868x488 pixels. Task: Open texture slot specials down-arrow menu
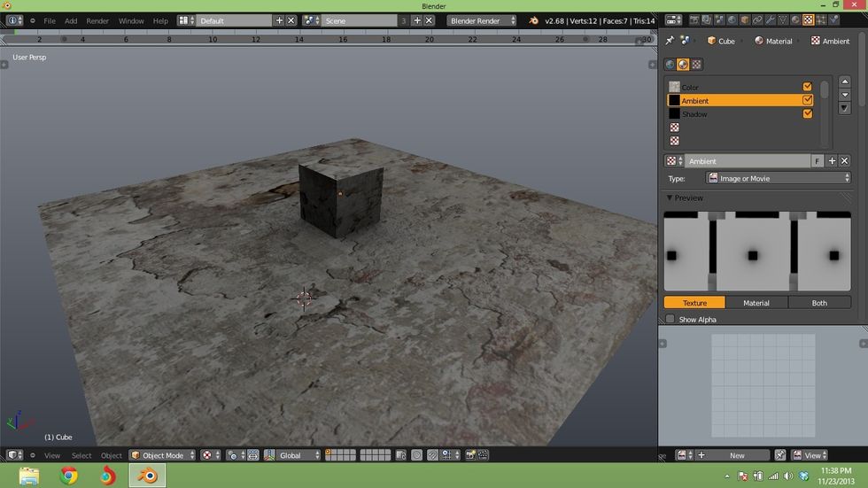[x=845, y=108]
